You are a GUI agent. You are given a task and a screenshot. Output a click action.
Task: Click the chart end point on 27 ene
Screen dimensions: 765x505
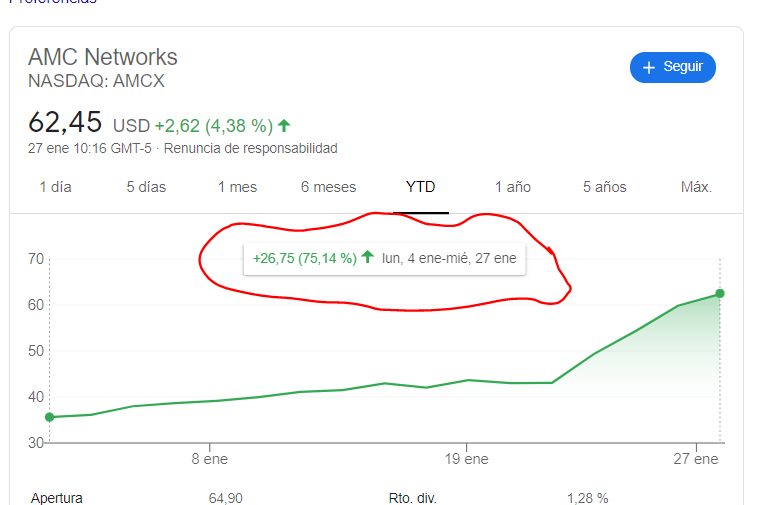coord(720,293)
